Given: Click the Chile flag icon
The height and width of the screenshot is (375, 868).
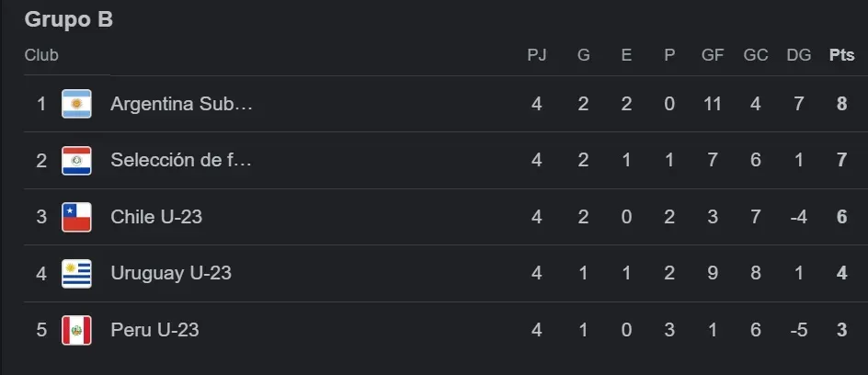Looking at the screenshot, I should (76, 217).
